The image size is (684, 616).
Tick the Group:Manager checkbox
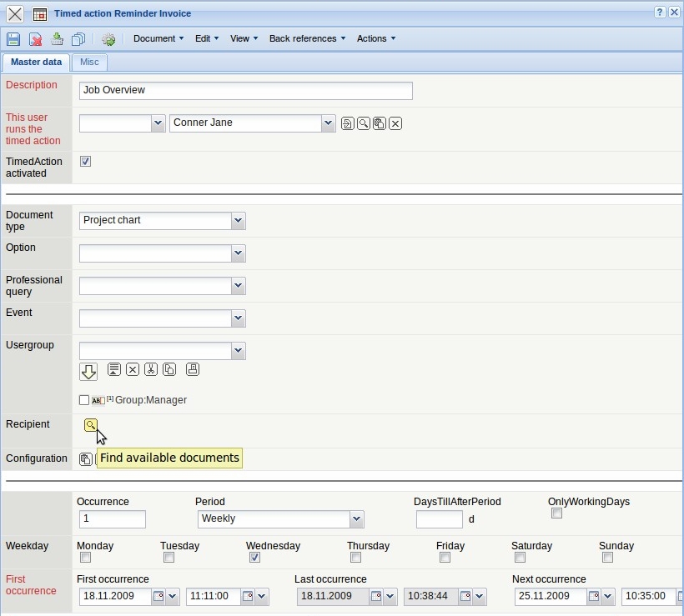(x=84, y=400)
